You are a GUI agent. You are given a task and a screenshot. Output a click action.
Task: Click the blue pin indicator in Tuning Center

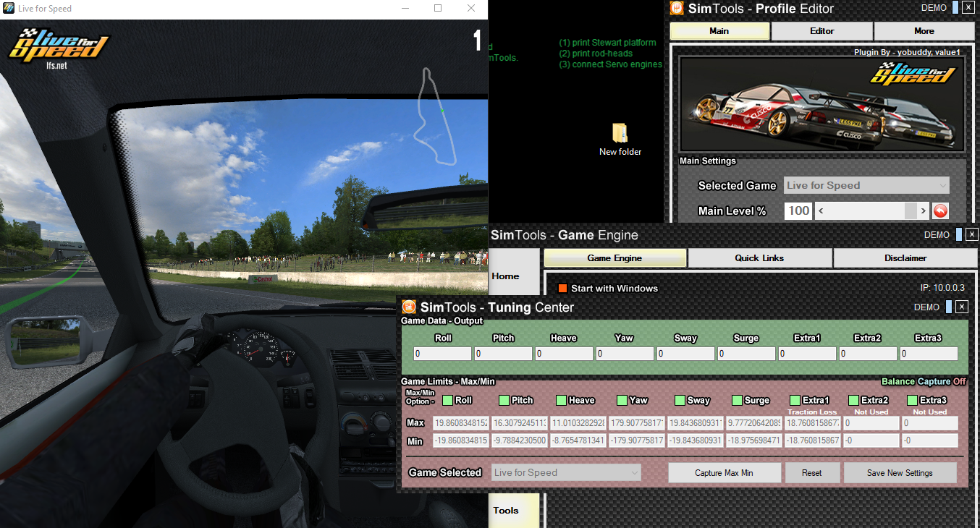(x=948, y=307)
